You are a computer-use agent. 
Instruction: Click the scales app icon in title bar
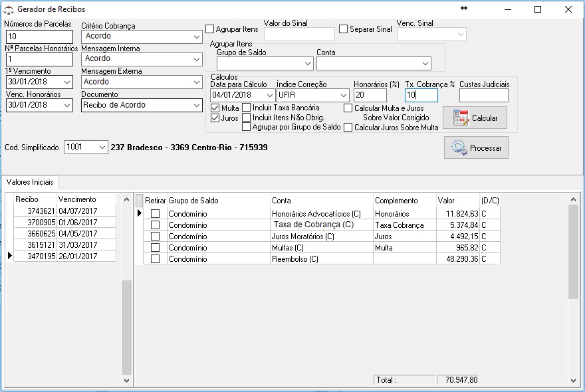[x=9, y=10]
